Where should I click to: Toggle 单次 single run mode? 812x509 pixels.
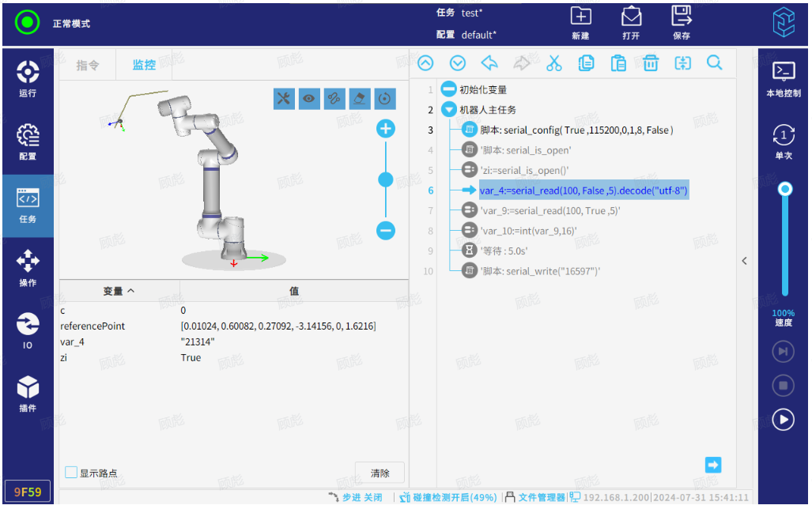coord(783,142)
